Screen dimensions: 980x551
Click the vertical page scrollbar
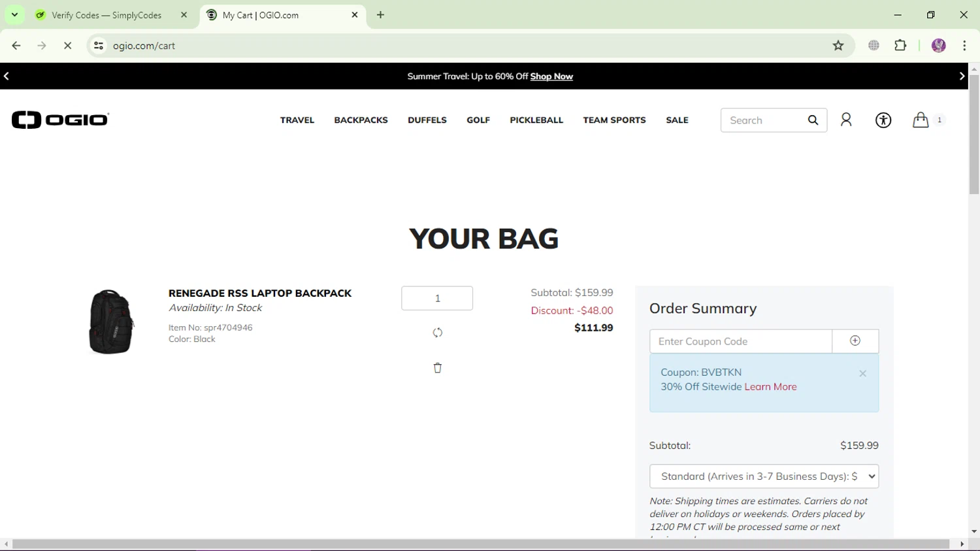click(974, 134)
